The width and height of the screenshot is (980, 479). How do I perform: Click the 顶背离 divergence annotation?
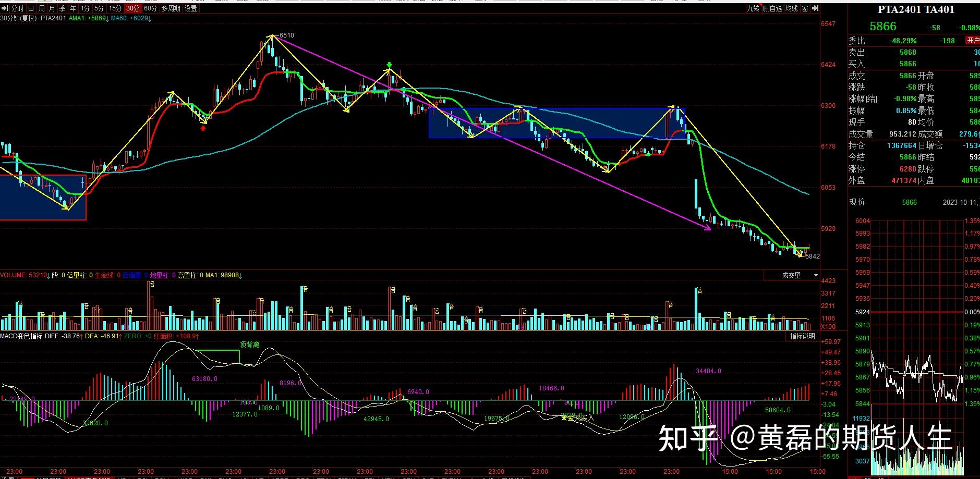249,345
